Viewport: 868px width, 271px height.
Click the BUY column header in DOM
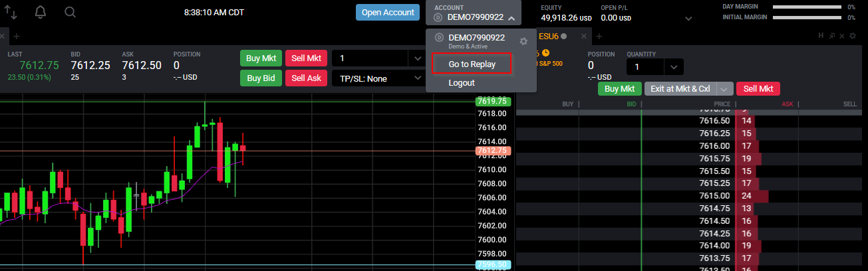[x=567, y=104]
